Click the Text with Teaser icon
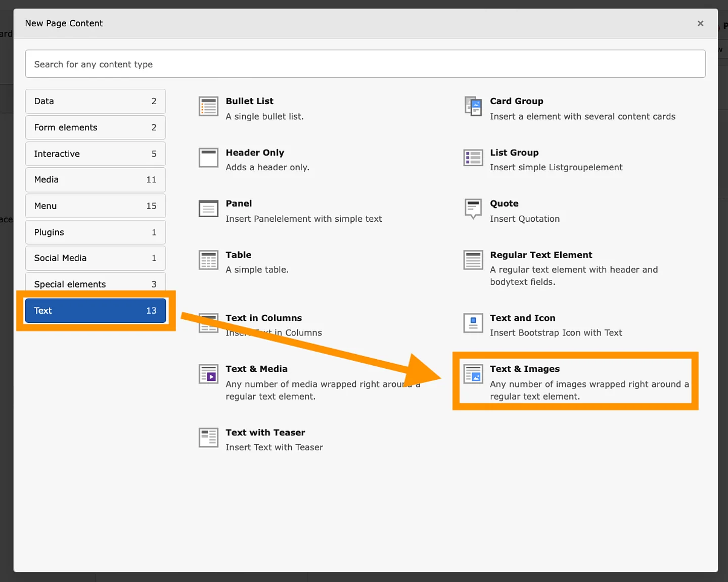Screen dimensions: 728x582 pyautogui.click(x=208, y=438)
